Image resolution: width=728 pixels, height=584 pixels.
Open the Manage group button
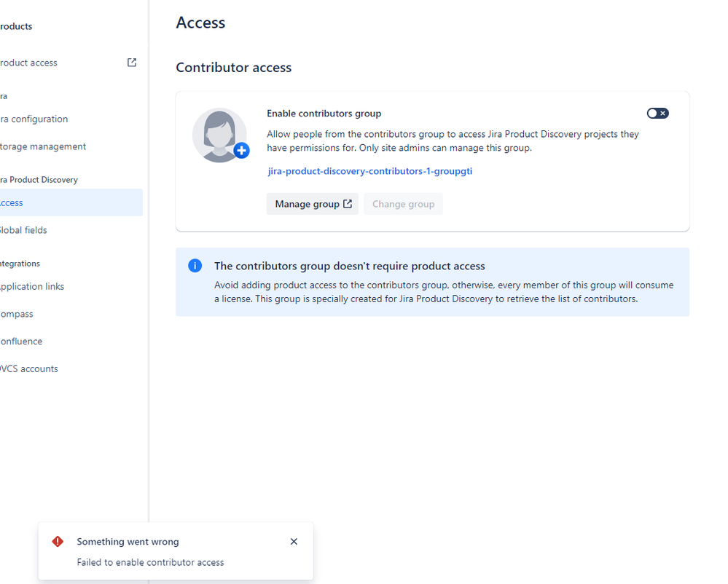pos(312,204)
